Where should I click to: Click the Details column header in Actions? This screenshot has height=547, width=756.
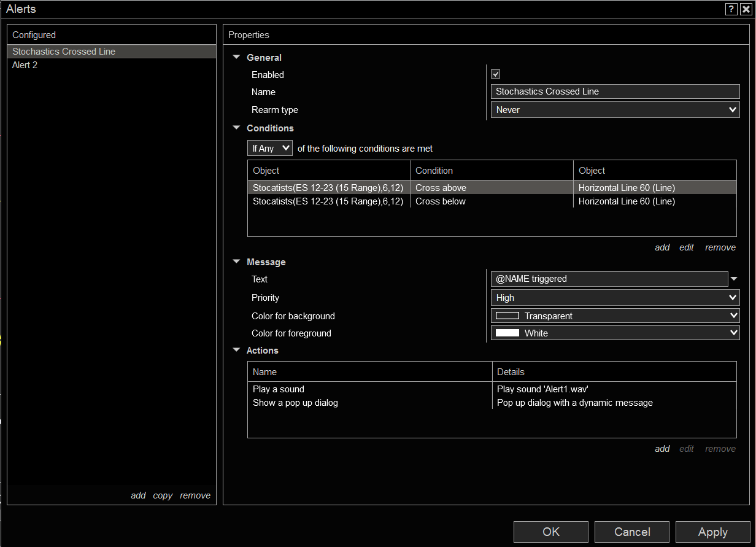[x=614, y=372]
